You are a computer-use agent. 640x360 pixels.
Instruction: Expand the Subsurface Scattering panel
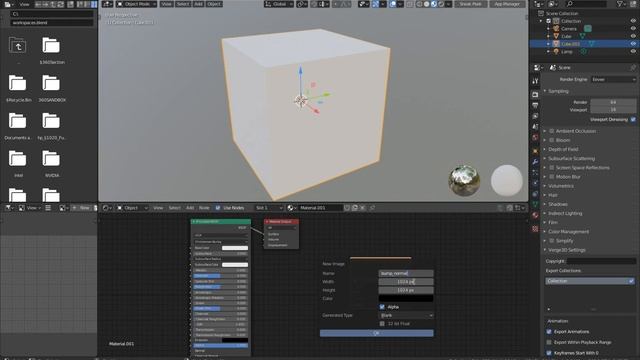[x=571, y=158]
